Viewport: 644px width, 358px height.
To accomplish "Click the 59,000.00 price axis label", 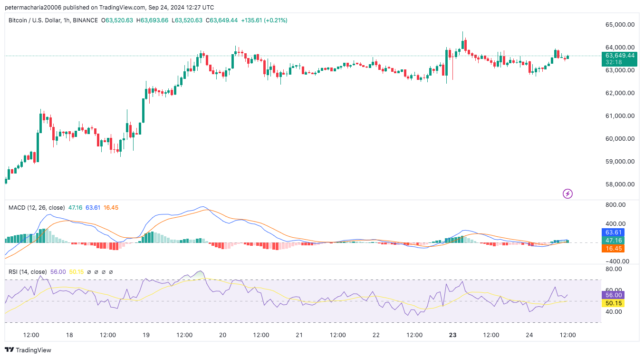I will [620, 162].
